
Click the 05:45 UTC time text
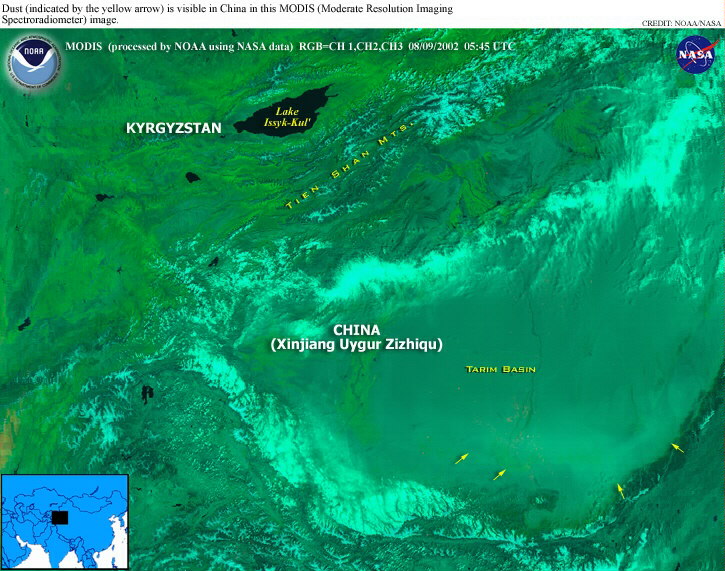[x=490, y=47]
